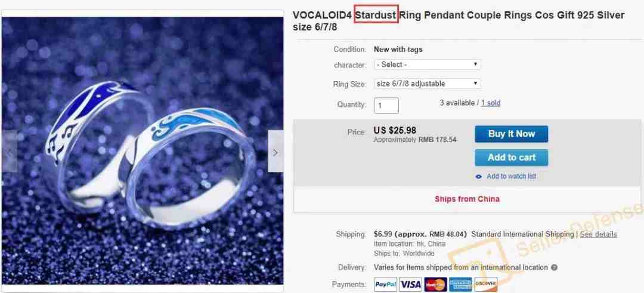
Task: Click the Buy It Now button
Action: (512, 134)
